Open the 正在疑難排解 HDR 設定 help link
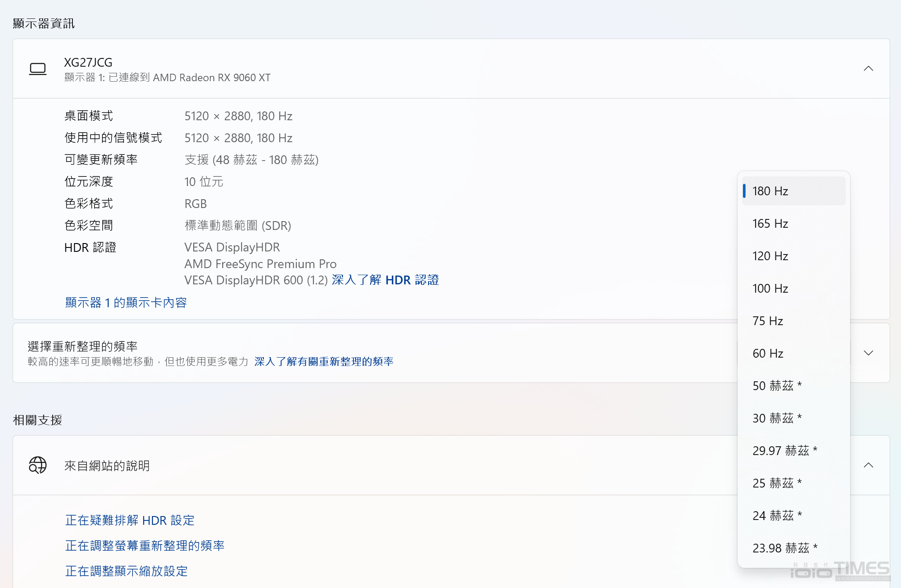Viewport: 901px width, 588px height. 130,520
